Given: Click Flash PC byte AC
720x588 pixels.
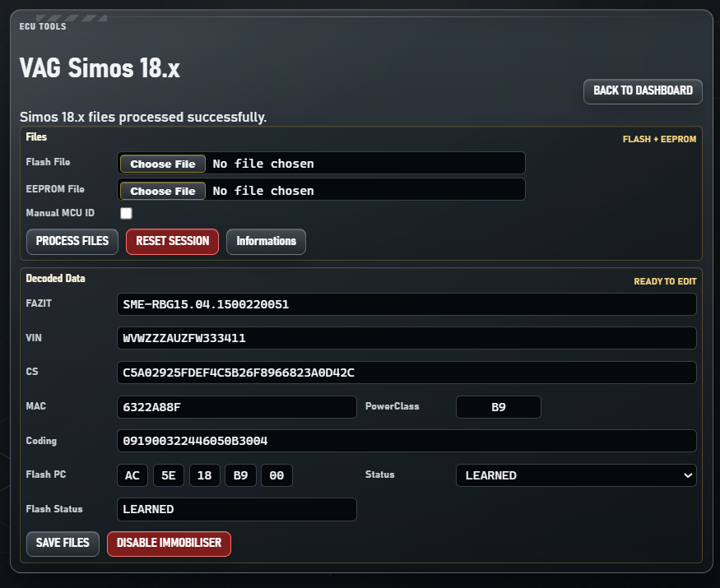Looking at the screenshot, I should click(x=132, y=475).
